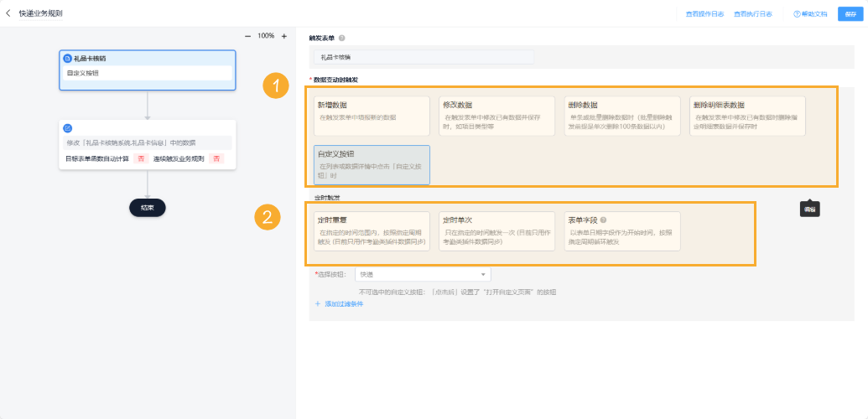Click the back arrow beside 快递业务规则
Image resolution: width=868 pixels, height=419 pixels.
[8, 13]
